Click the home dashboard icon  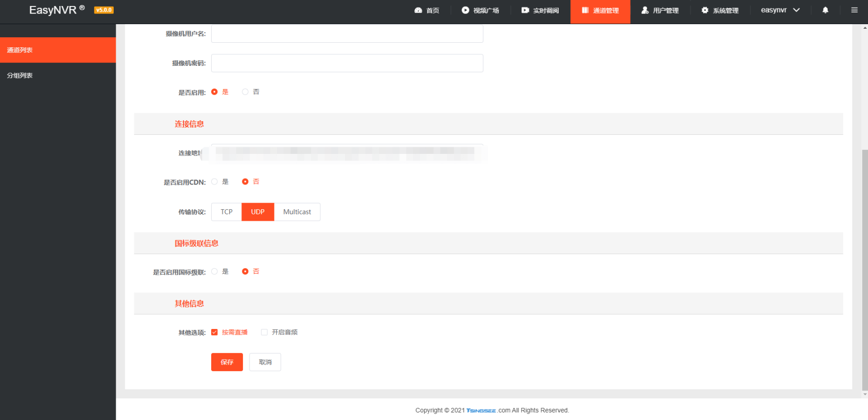418,10
